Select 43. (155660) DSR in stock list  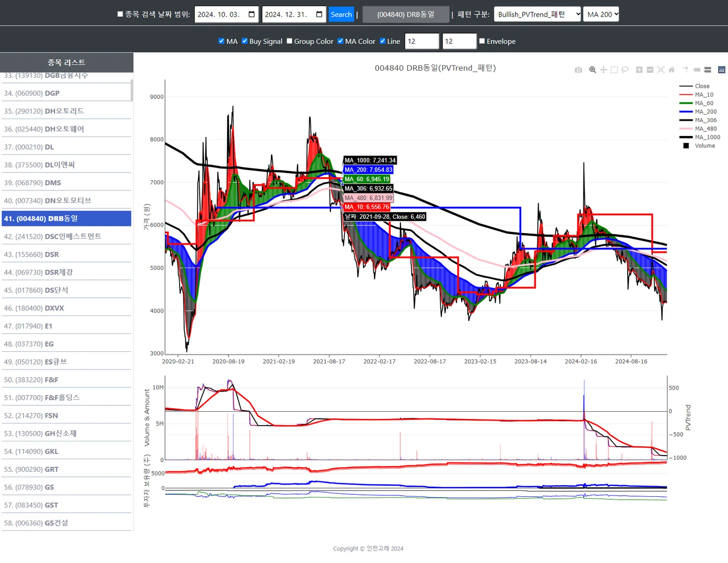66,255
